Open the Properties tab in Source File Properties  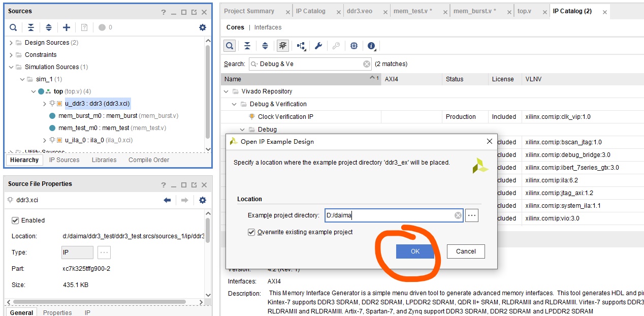tap(57, 313)
